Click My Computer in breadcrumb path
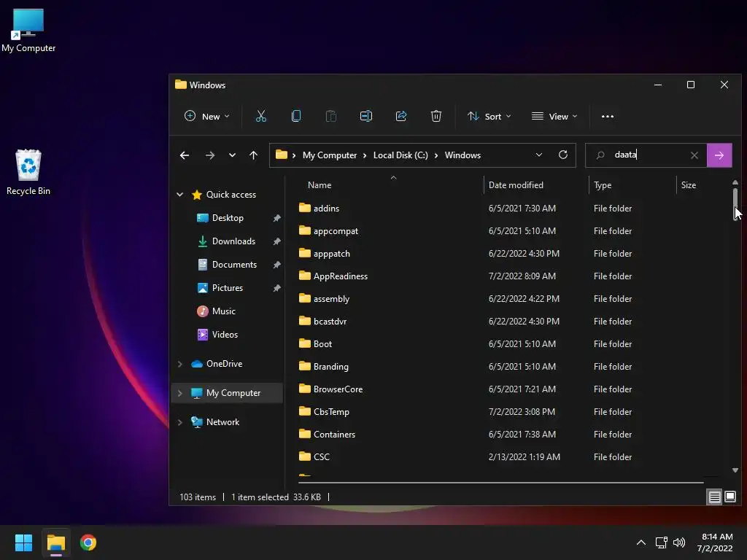 pyautogui.click(x=330, y=155)
